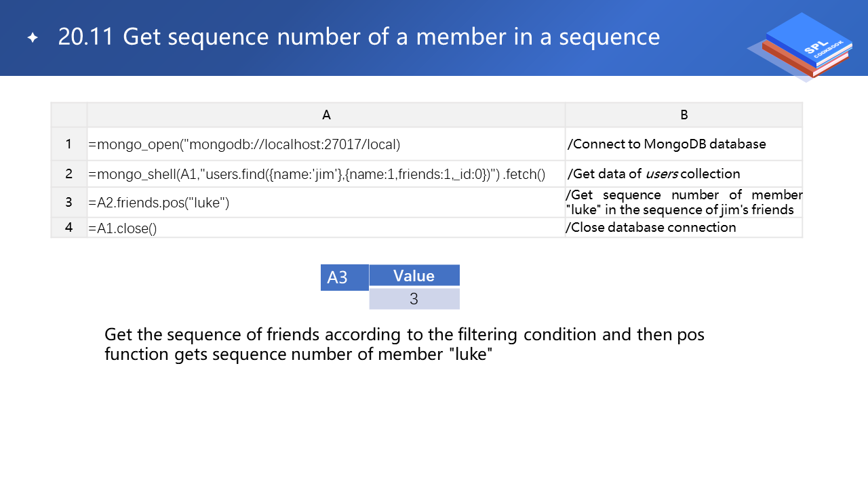The image size is (868, 488).
Task: Click the star bullet beside the title
Action: click(32, 38)
